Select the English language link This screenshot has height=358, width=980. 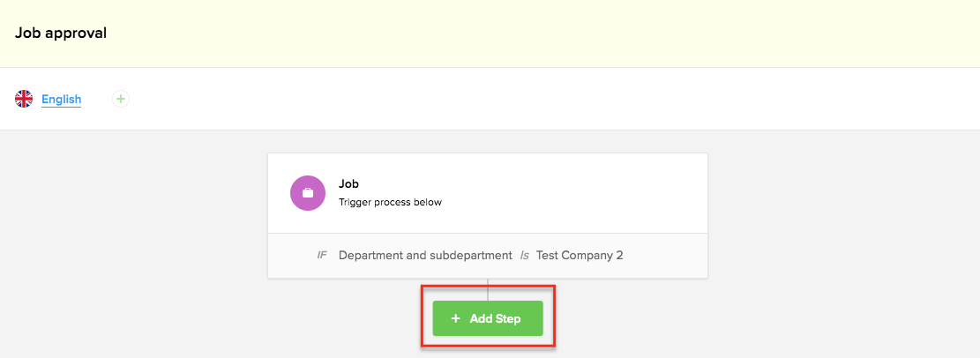[x=61, y=100]
